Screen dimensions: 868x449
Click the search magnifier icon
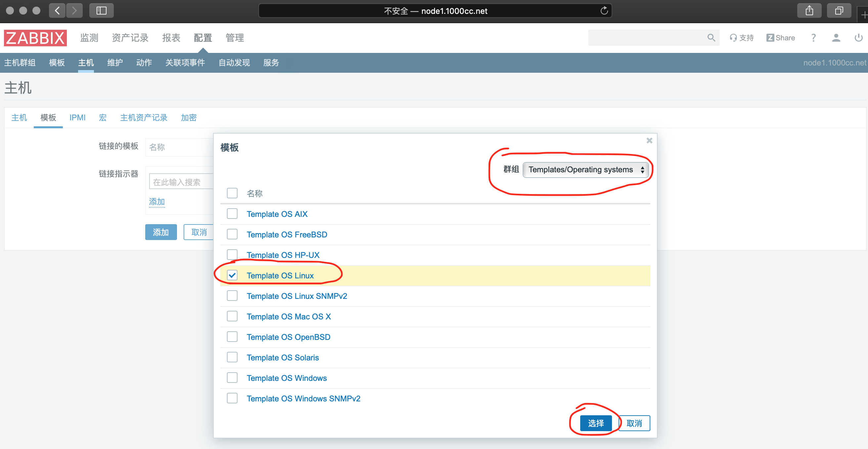[x=711, y=38]
